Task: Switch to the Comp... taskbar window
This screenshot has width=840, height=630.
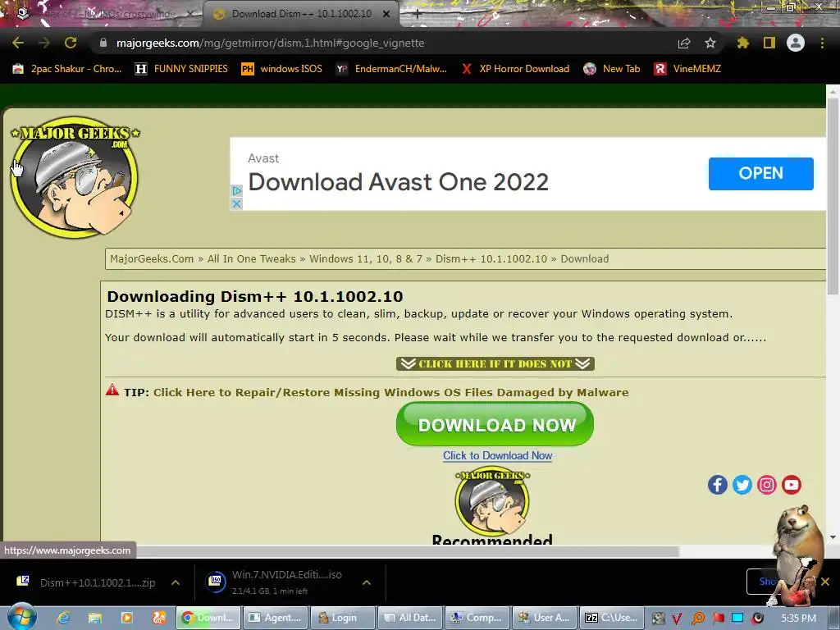Action: (477, 618)
